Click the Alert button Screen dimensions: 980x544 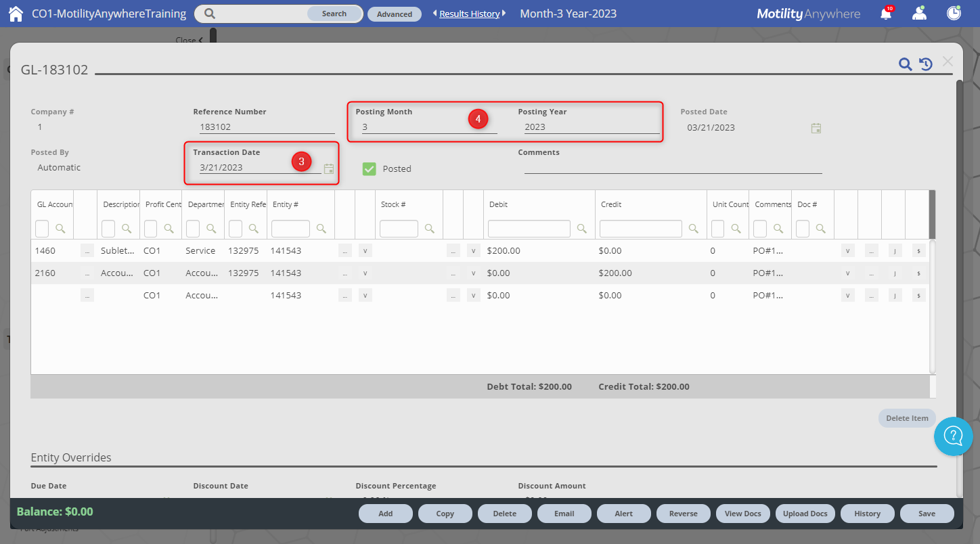point(624,514)
